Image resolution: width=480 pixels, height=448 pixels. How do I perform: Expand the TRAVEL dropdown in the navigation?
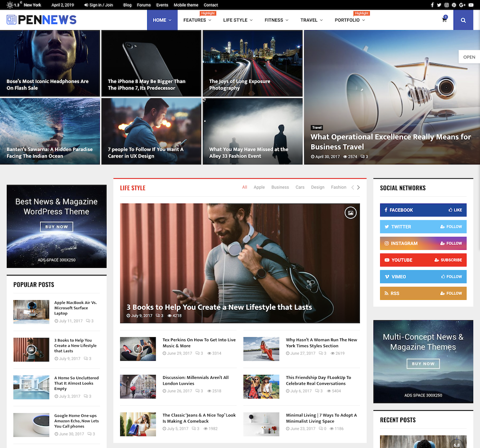click(x=311, y=20)
